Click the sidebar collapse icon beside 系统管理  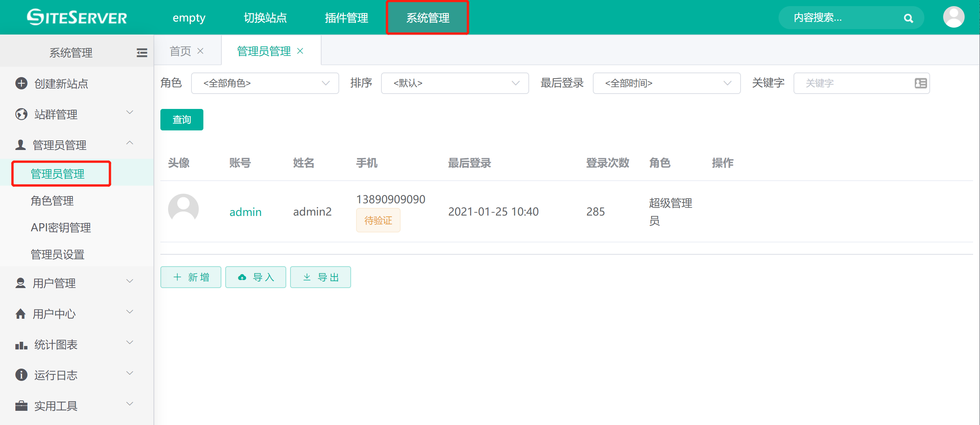pos(141,53)
